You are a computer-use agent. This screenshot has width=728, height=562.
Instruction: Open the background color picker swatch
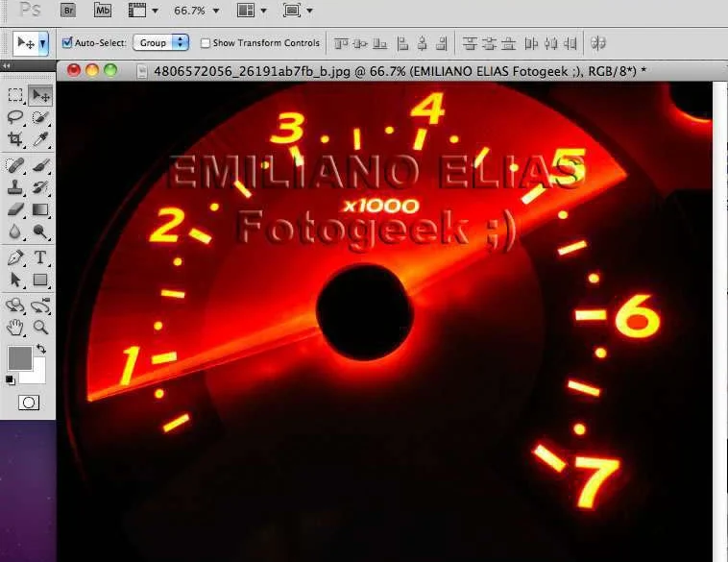38,376
